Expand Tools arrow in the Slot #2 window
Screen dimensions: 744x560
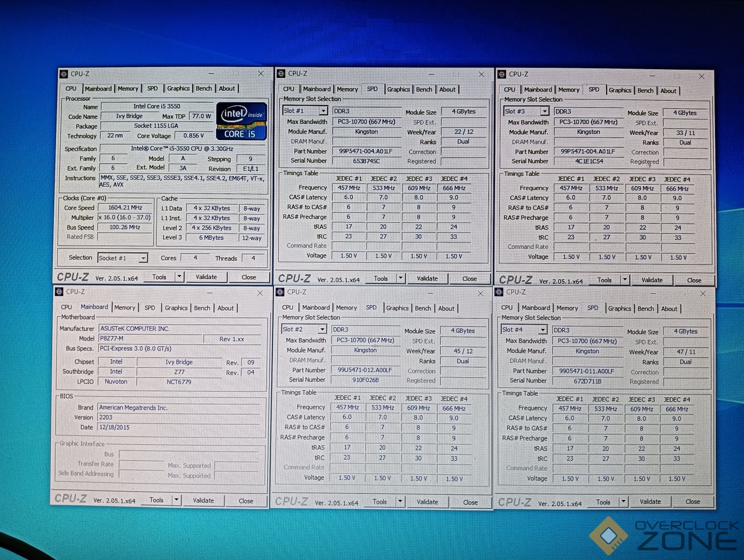click(400, 502)
